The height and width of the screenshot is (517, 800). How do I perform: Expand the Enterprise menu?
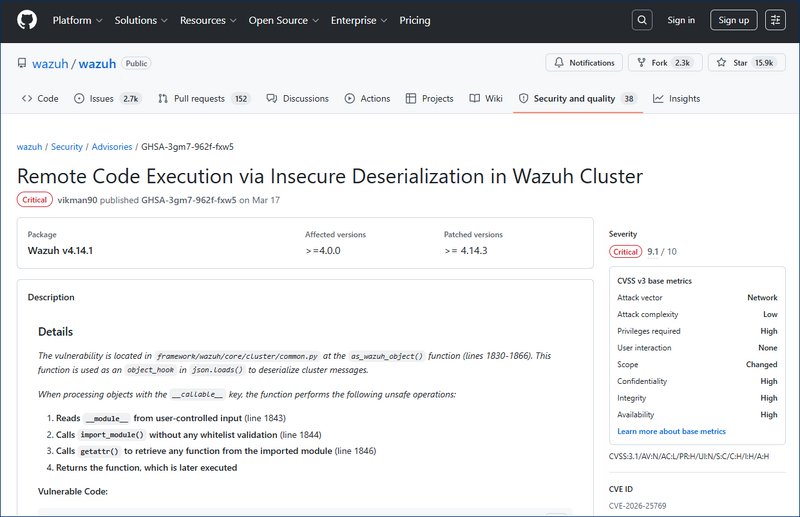pos(359,20)
